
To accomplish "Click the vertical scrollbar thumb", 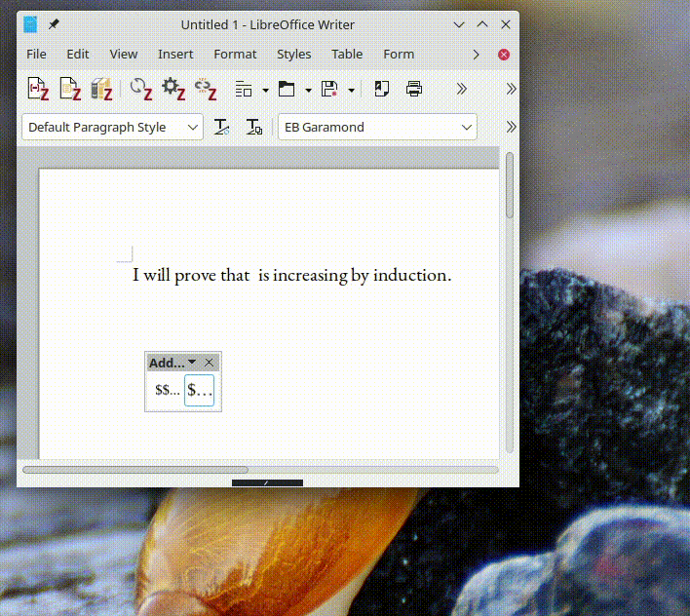I will click(x=510, y=185).
